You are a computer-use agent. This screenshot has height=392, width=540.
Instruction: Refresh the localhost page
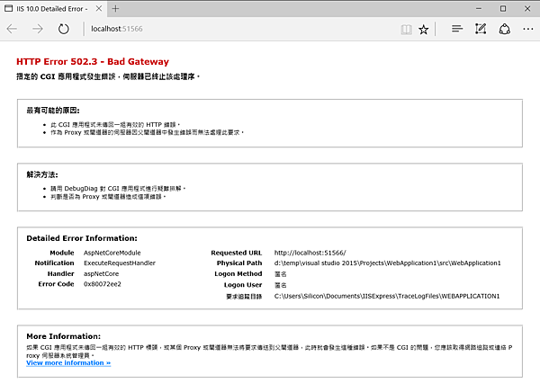(63, 29)
